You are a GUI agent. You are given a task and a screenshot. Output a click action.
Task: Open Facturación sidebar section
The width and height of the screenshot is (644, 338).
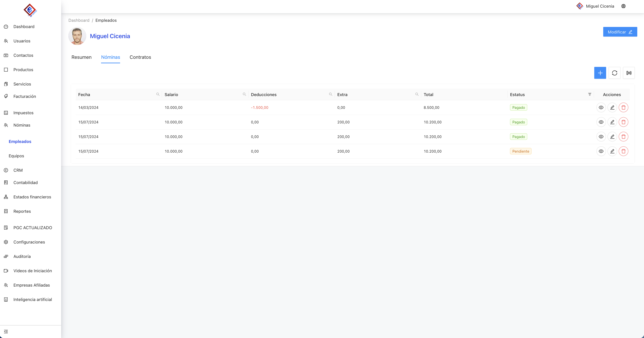[24, 96]
